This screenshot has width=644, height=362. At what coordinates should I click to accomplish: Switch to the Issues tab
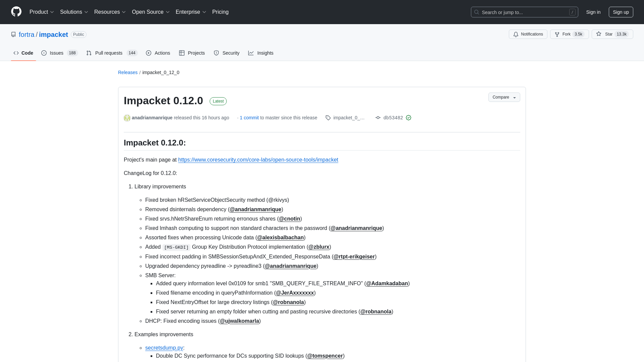(x=60, y=53)
